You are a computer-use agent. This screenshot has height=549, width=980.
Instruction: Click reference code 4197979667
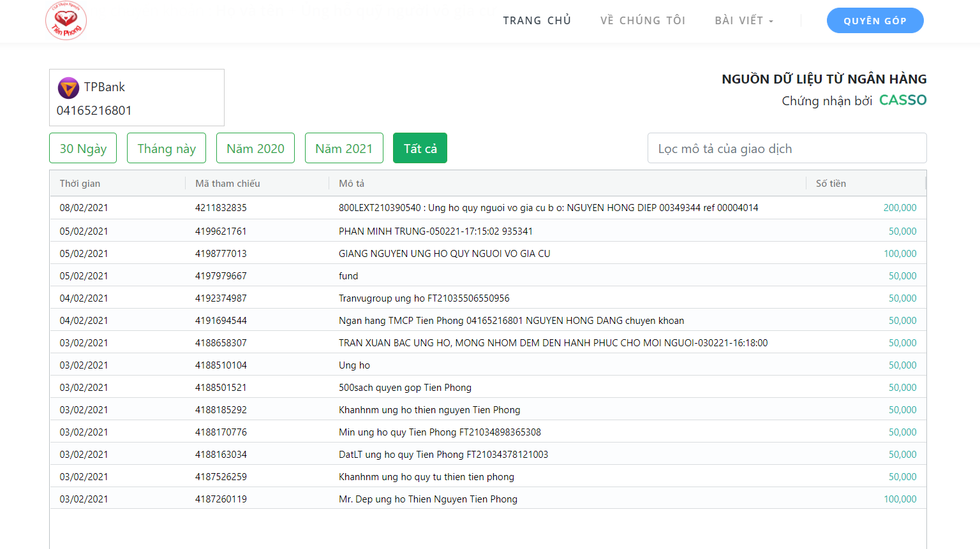(x=221, y=276)
